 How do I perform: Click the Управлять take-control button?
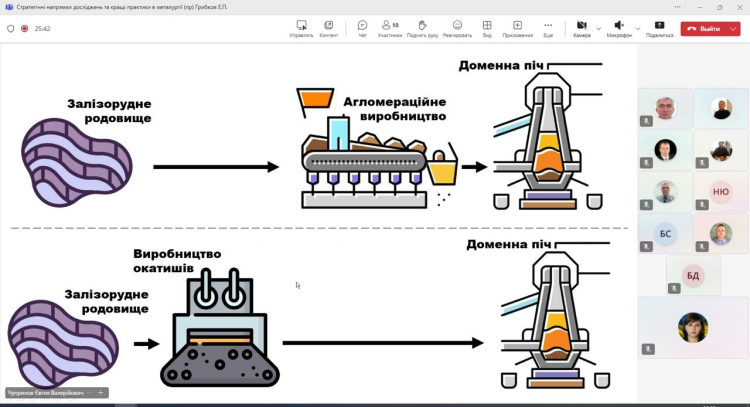pos(301,28)
